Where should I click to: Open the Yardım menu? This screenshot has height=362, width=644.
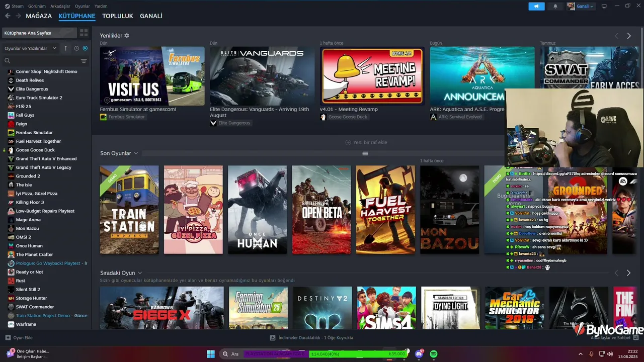click(x=101, y=6)
